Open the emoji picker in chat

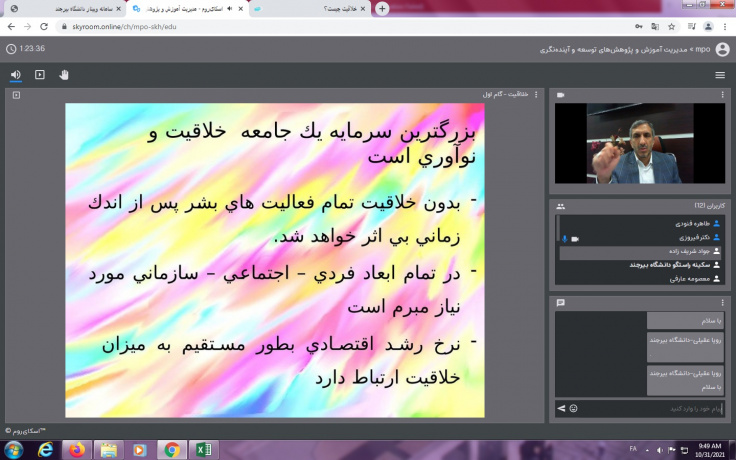574,408
